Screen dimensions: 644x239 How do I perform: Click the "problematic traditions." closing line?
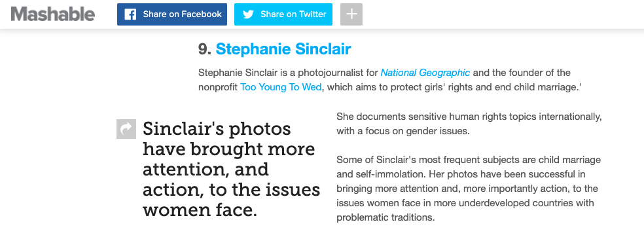(x=385, y=217)
